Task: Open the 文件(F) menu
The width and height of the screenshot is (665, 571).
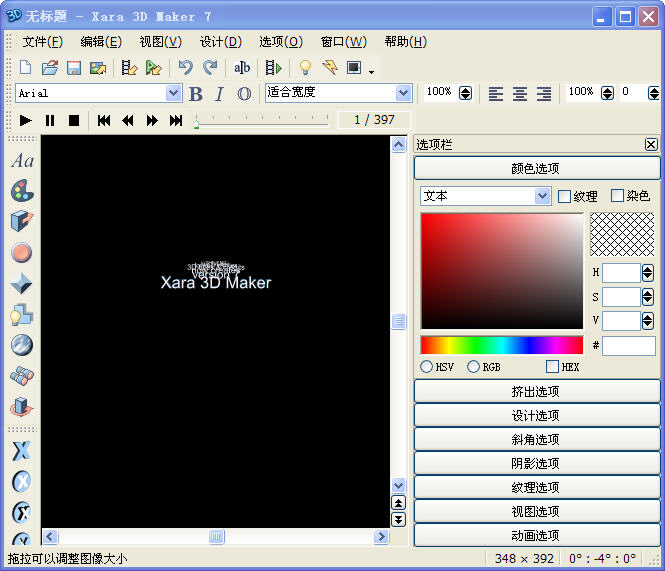Action: point(42,41)
